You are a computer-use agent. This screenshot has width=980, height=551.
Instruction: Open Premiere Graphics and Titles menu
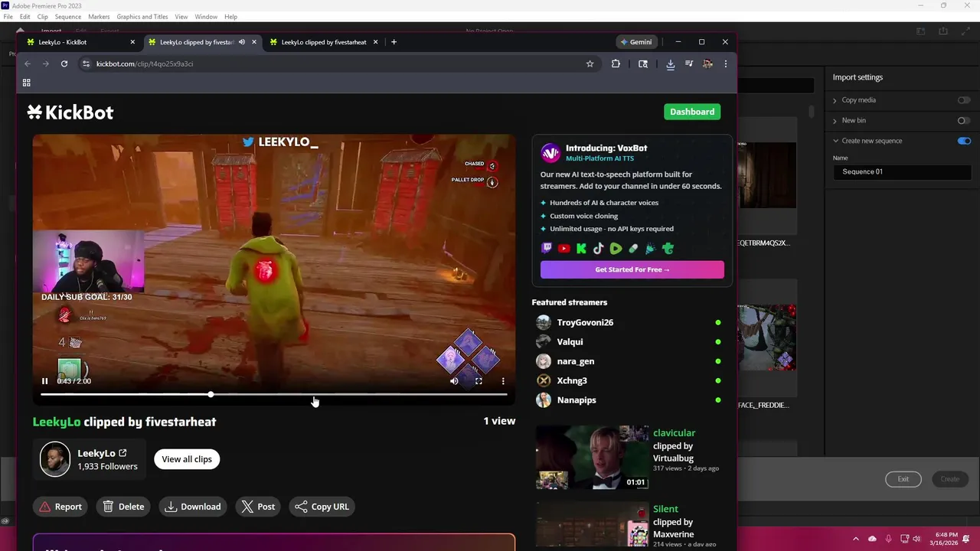142,16
